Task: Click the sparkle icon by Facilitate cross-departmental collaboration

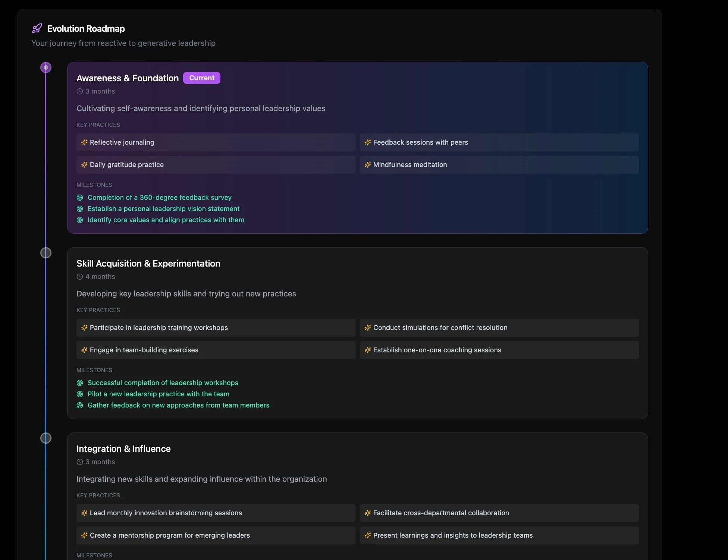Action: point(368,513)
